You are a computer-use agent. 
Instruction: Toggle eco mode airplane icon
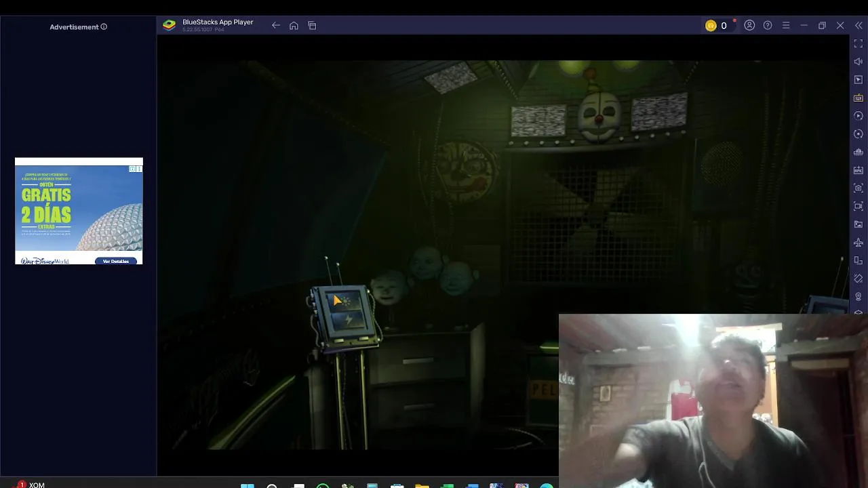pos(859,243)
